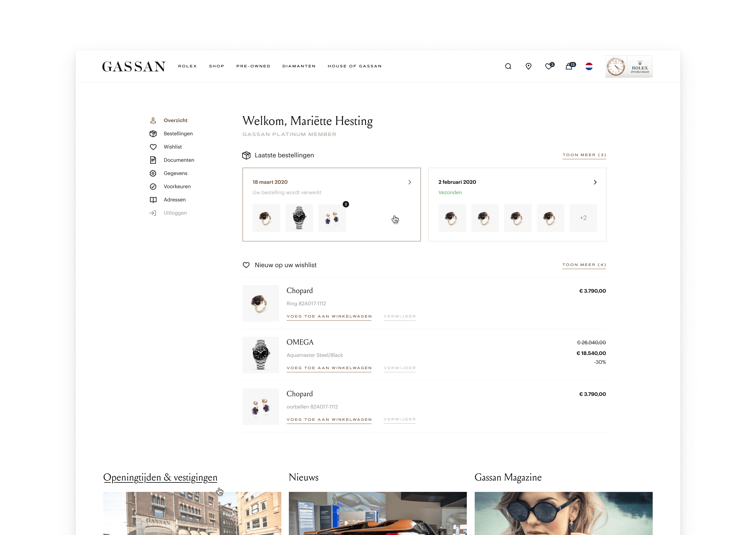This screenshot has width=756, height=535.
Task: Open the shopping bag icon
Action: point(569,66)
